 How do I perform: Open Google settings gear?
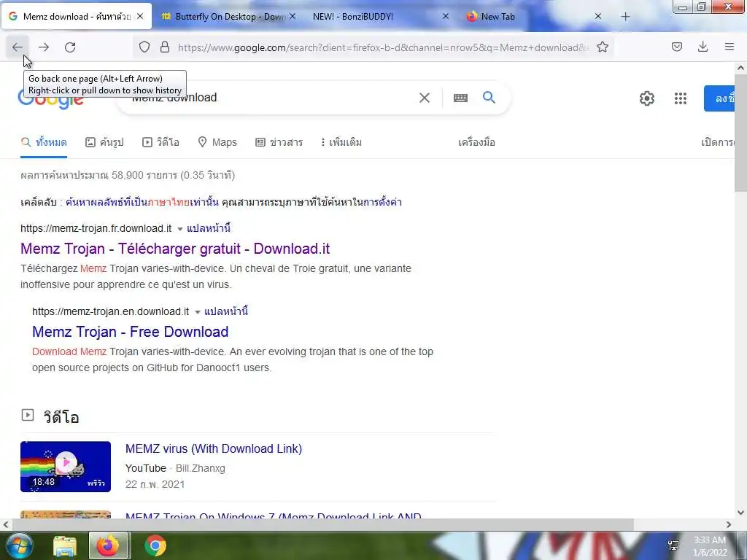point(647,98)
